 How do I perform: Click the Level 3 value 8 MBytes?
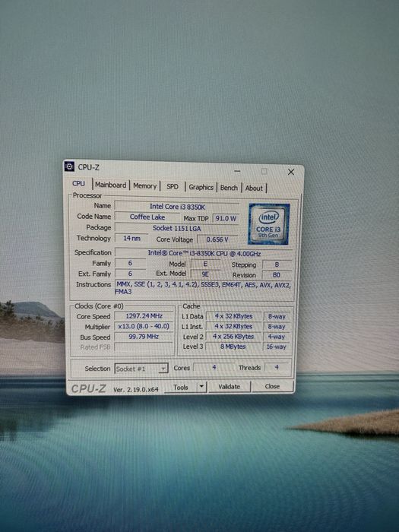tap(233, 347)
